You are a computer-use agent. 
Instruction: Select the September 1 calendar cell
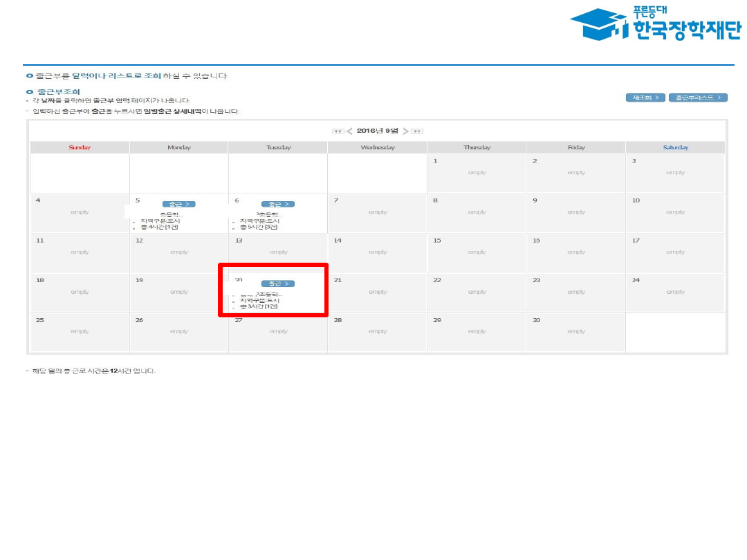[x=477, y=173]
